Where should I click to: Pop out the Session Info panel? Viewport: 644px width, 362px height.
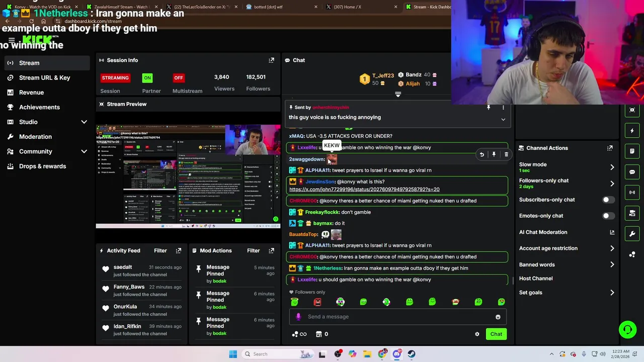coord(271,60)
